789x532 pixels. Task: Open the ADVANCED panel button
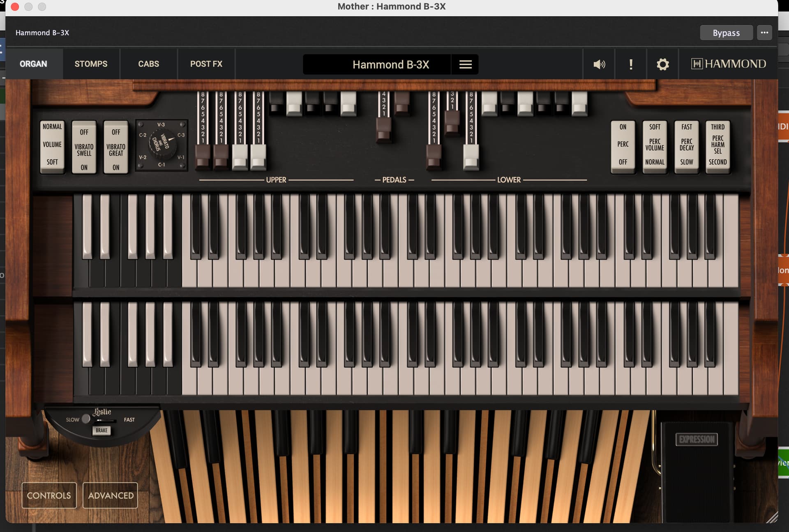(111, 495)
